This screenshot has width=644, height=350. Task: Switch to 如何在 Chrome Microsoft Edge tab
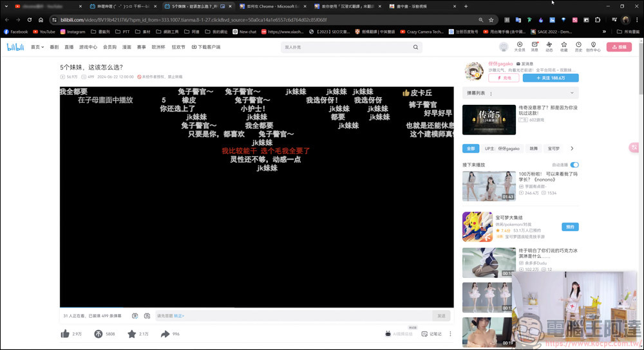[x=272, y=6]
